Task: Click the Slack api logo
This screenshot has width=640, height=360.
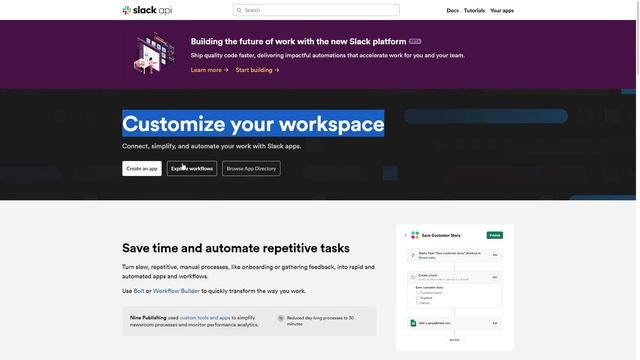Action: coord(147,10)
